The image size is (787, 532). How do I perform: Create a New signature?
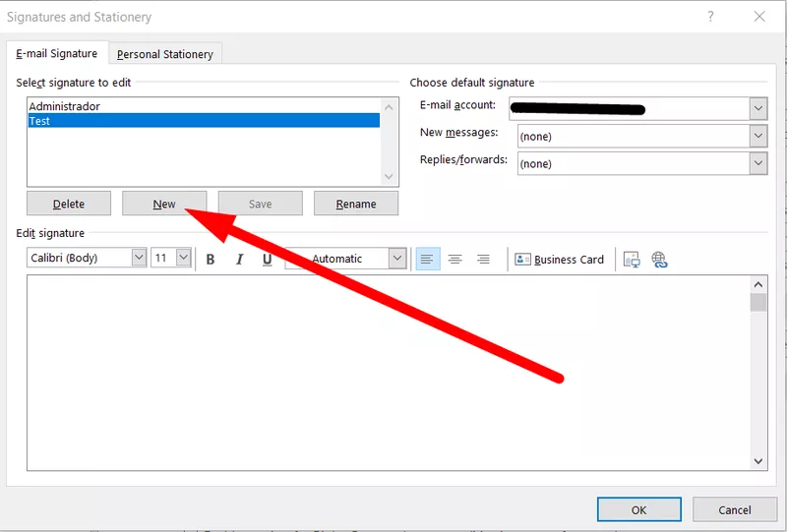164,204
